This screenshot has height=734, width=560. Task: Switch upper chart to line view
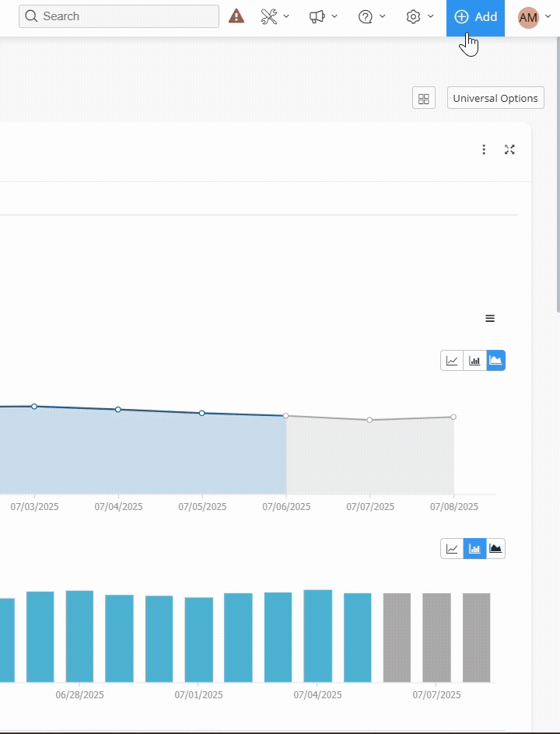[x=452, y=361]
